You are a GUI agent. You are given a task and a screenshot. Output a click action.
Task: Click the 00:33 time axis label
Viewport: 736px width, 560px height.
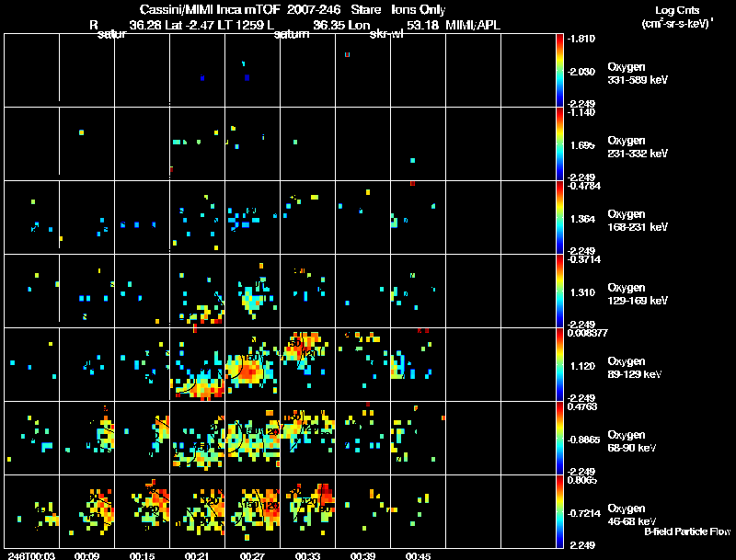tap(307, 556)
